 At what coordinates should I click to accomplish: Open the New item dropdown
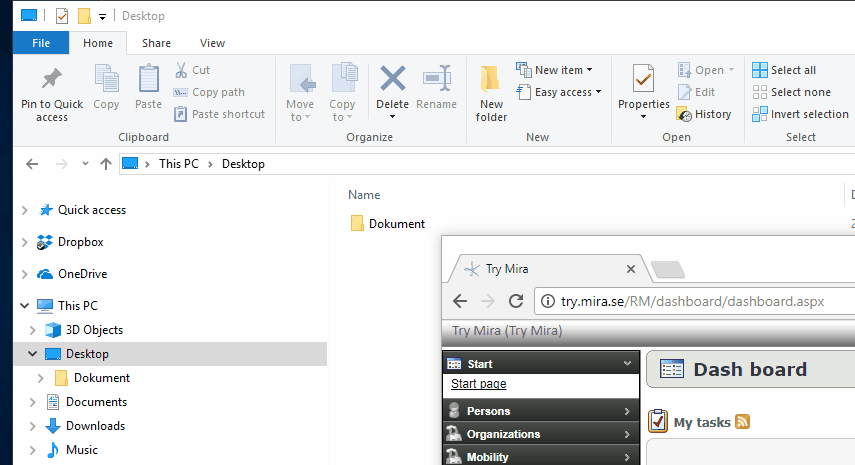555,70
